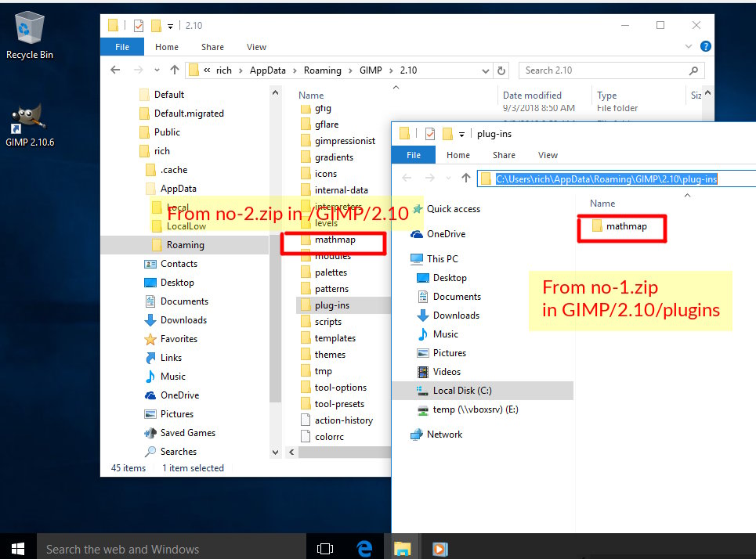The image size is (756, 559).
Task: Open address history dropdown in 2.10 window
Action: pyautogui.click(x=486, y=70)
